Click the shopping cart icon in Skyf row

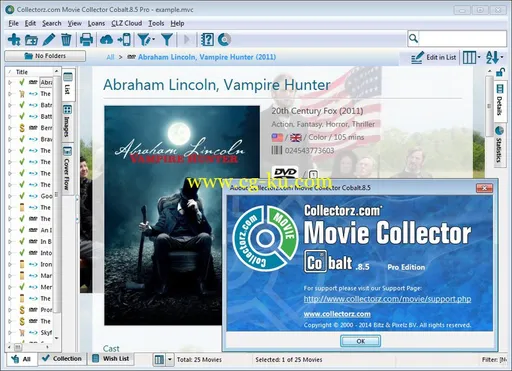22,332
